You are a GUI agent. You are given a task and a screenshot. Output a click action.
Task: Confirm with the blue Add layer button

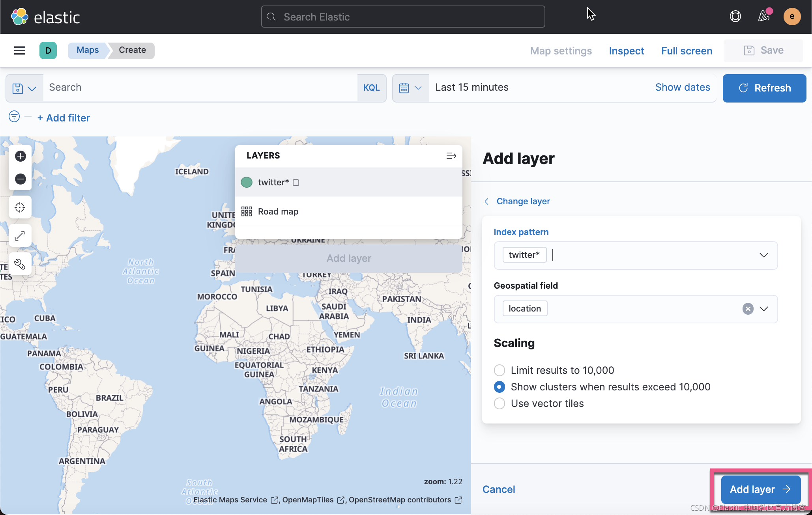pyautogui.click(x=761, y=489)
